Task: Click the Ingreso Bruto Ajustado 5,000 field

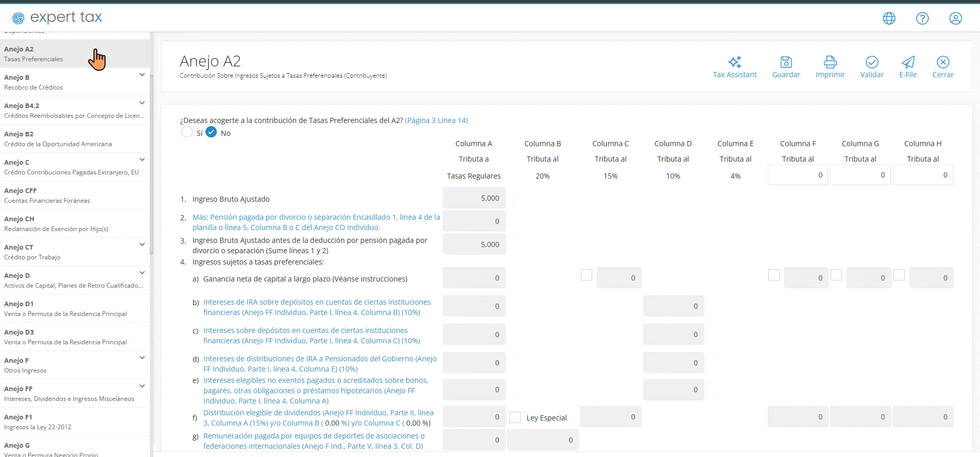Action: coord(474,198)
